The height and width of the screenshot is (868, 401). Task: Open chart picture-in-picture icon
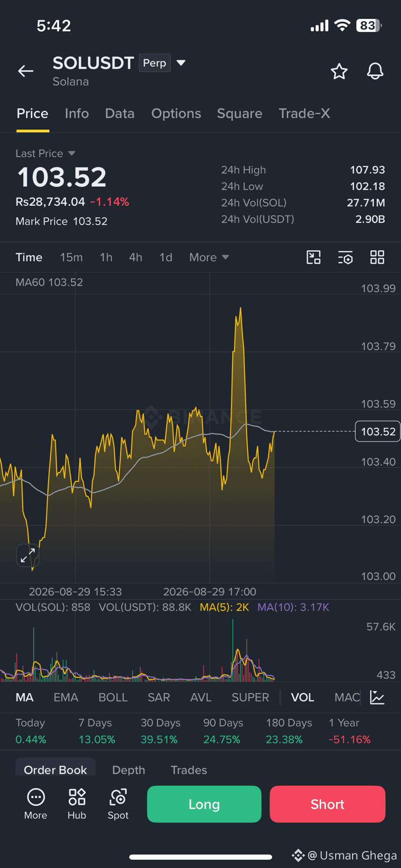tap(314, 257)
